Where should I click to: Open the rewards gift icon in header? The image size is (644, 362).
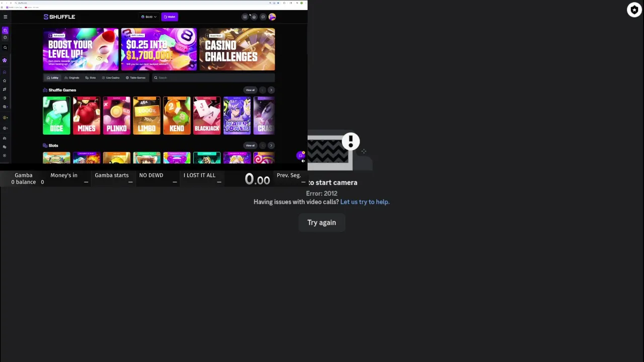pyautogui.click(x=254, y=17)
